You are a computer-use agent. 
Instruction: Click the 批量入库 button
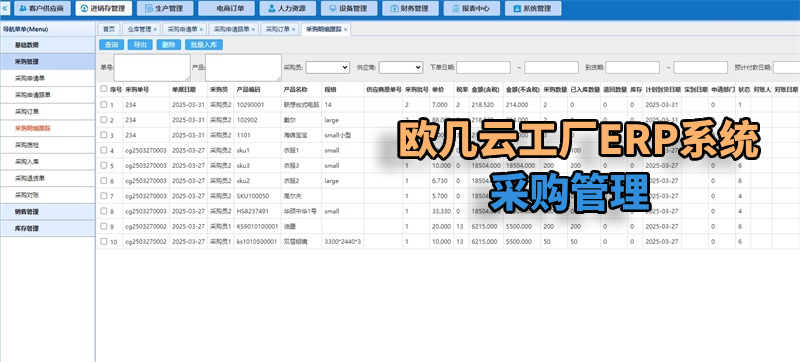pyautogui.click(x=204, y=45)
